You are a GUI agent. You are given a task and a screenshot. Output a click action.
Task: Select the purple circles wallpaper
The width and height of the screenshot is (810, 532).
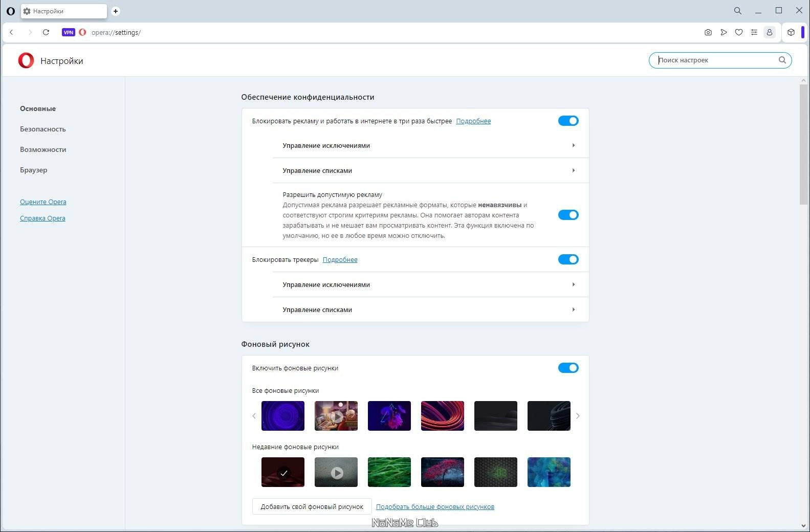pos(283,416)
